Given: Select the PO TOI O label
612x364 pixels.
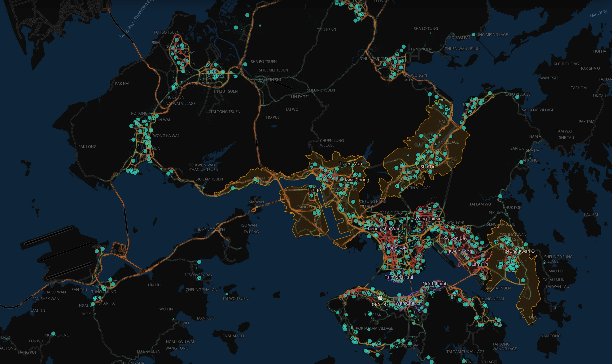Looking at the screenshot, I should [556, 308].
